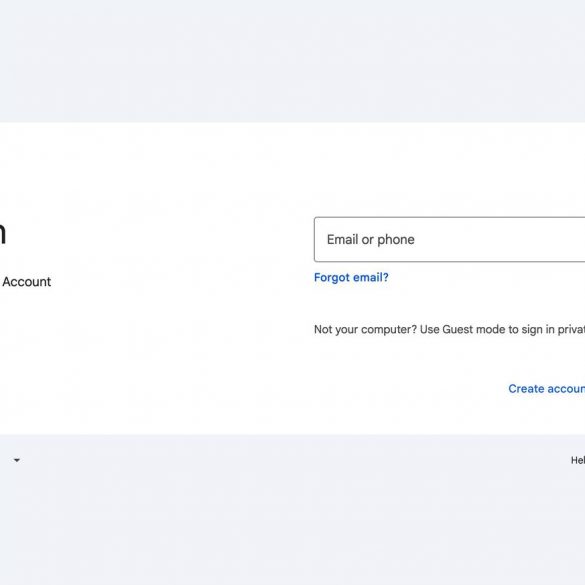
Task: Click the word "phone" in email field
Action: coord(396,240)
